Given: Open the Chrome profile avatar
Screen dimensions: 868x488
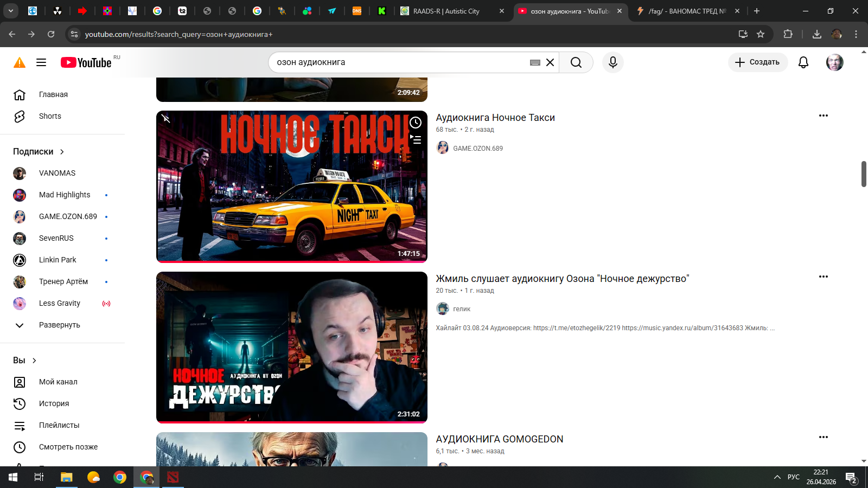Looking at the screenshot, I should pos(837,34).
